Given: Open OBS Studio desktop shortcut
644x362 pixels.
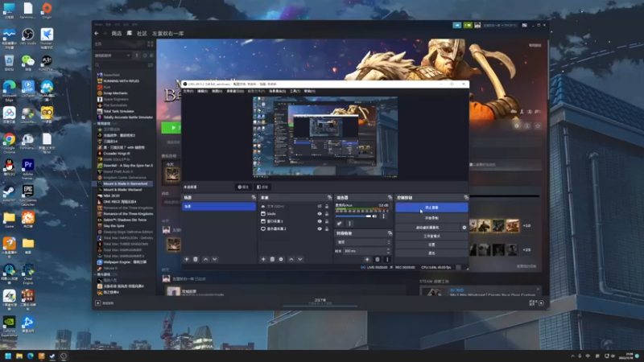Looking at the screenshot, I should tap(28, 37).
